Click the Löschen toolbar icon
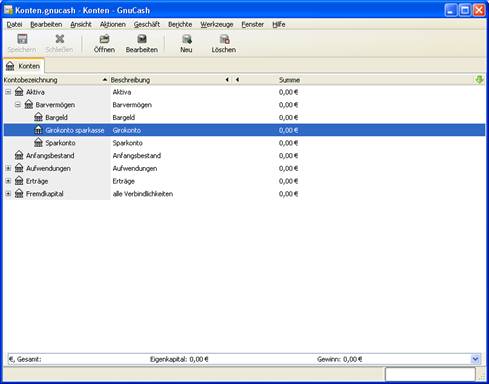The height and width of the screenshot is (384, 489). [x=224, y=39]
